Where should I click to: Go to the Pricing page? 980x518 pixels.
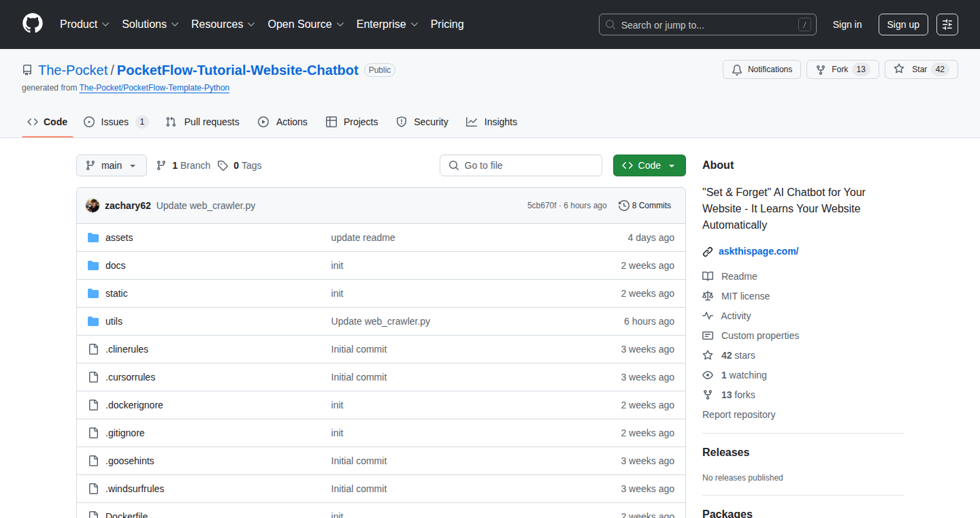click(x=447, y=25)
